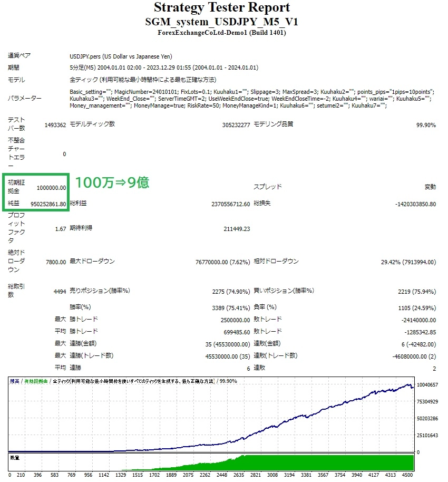Screen dimensions: 448x482
Task: Select long positions value 2219 (75.94%)
Action: tap(417, 292)
